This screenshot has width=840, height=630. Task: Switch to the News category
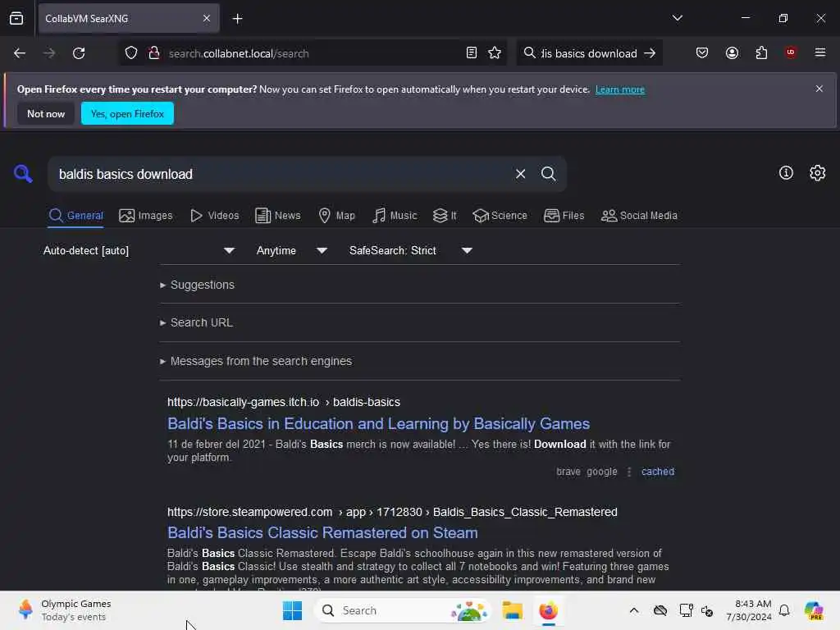(x=277, y=216)
